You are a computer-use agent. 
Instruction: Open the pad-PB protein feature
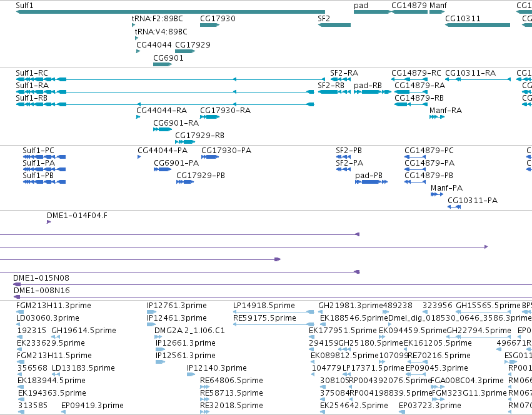coord(371,182)
